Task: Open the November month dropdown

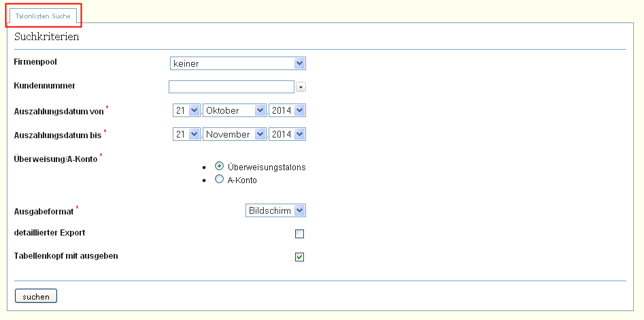Action: pyautogui.click(x=235, y=134)
